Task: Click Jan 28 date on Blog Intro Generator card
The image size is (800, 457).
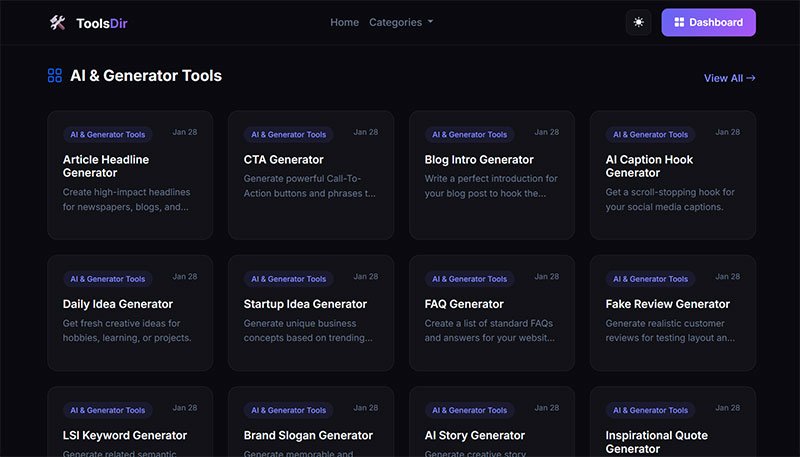Action: point(547,132)
